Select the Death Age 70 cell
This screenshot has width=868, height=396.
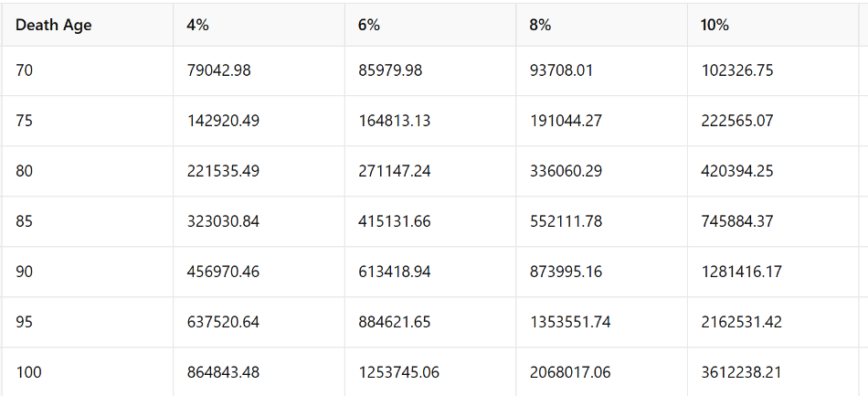(x=87, y=71)
